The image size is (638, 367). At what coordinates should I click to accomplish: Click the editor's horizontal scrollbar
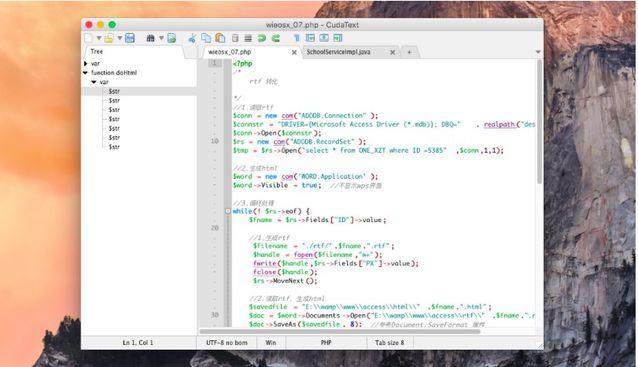(x=340, y=332)
